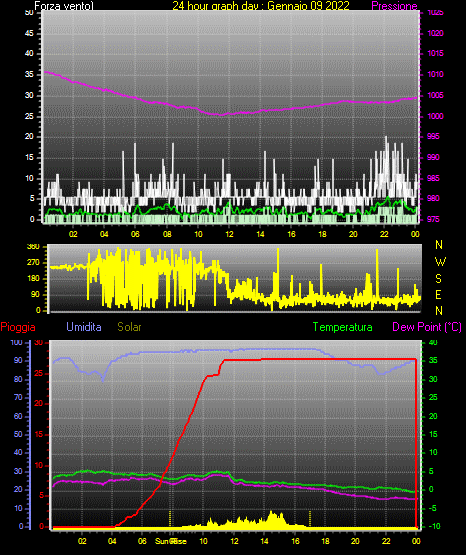Click compass letter "E" beside wind direction chart
Image resolution: width=466 pixels, height=555 pixels.
coord(438,294)
